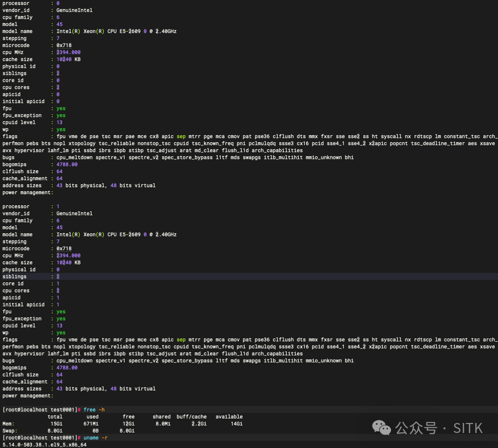
Task: Click the 'buff/cache' column header
Action: pyautogui.click(x=192, y=416)
